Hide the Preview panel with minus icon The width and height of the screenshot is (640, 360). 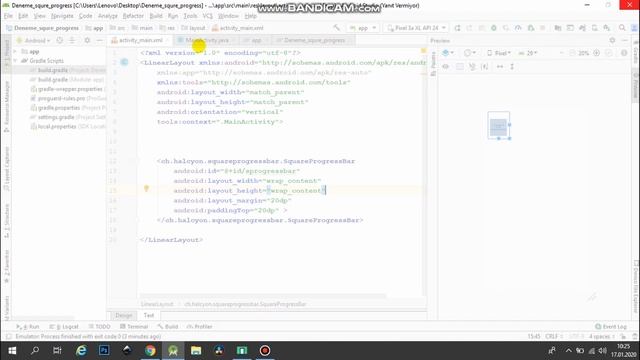tap(624, 40)
